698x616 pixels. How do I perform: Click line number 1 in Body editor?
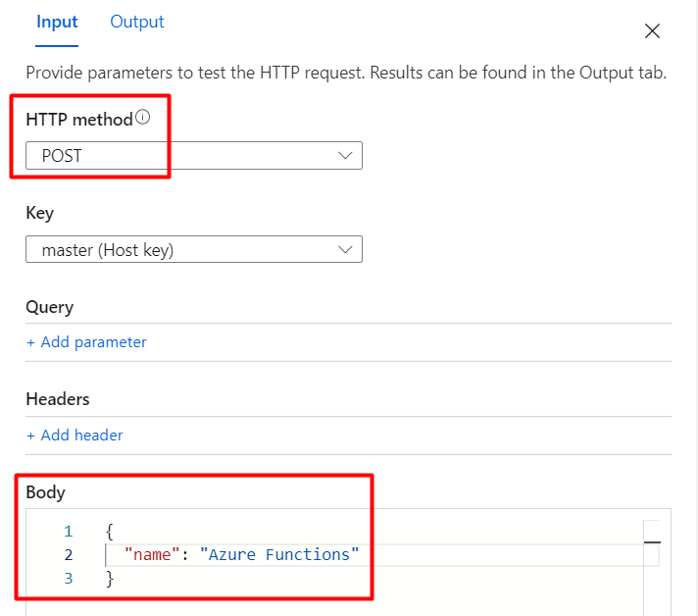coord(69,532)
